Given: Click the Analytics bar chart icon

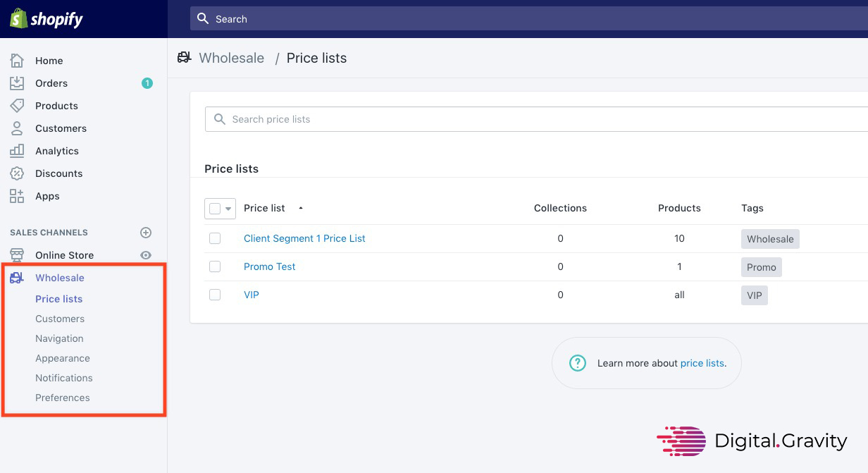Looking at the screenshot, I should click(17, 151).
